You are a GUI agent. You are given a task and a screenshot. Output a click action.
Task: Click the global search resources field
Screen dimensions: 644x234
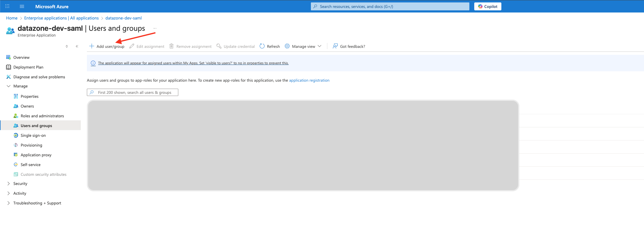pos(390,6)
